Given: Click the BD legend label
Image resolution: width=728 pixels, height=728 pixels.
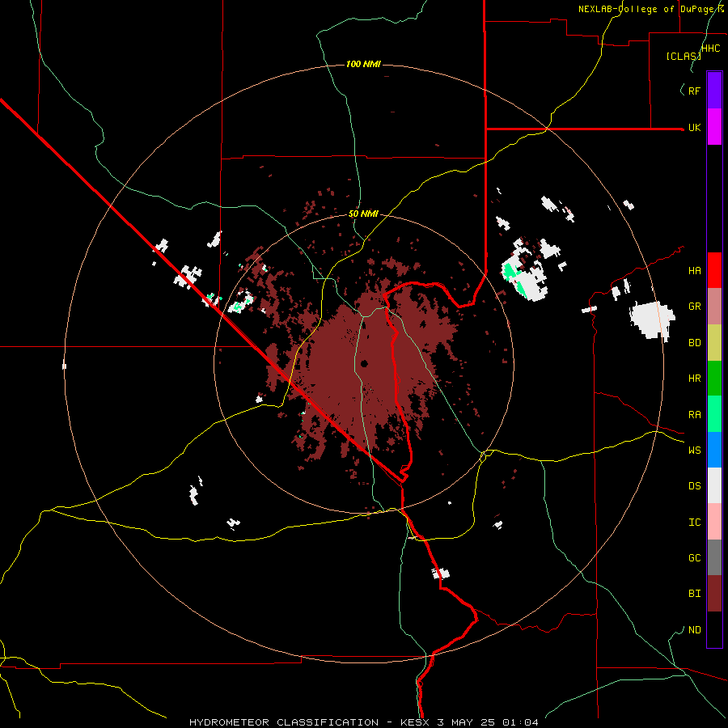Looking at the screenshot, I should point(694,343).
